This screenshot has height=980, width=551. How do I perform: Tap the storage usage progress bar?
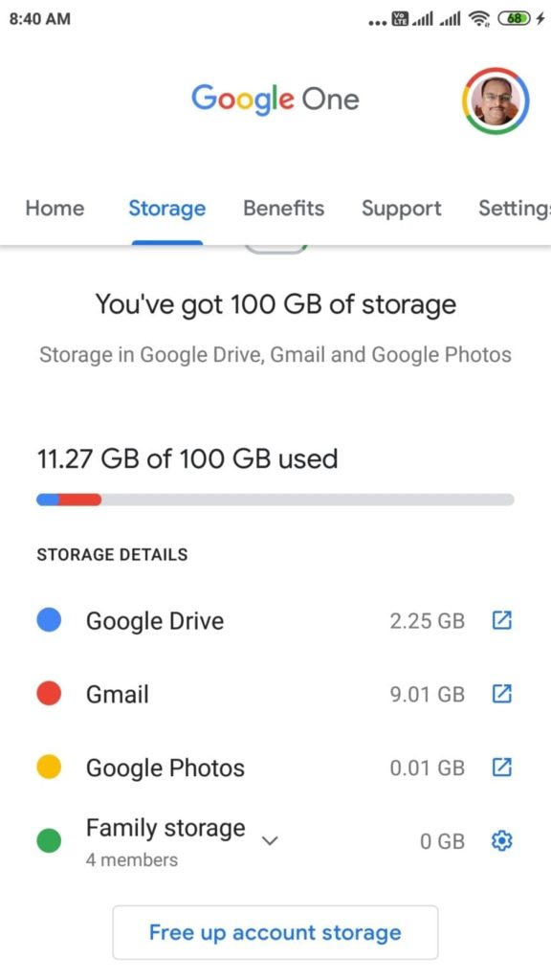click(275, 500)
